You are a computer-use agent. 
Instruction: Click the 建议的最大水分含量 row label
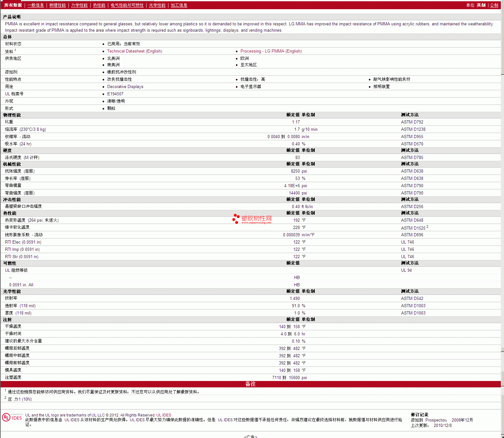click(x=23, y=341)
